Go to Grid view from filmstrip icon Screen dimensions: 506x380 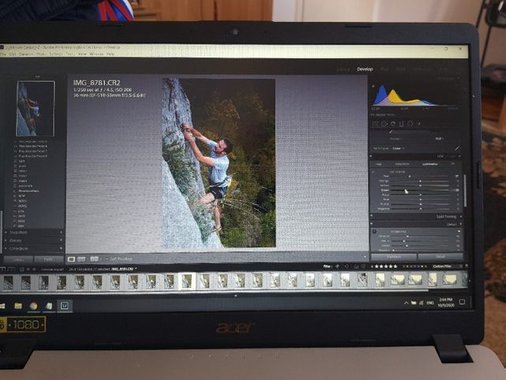22,269
